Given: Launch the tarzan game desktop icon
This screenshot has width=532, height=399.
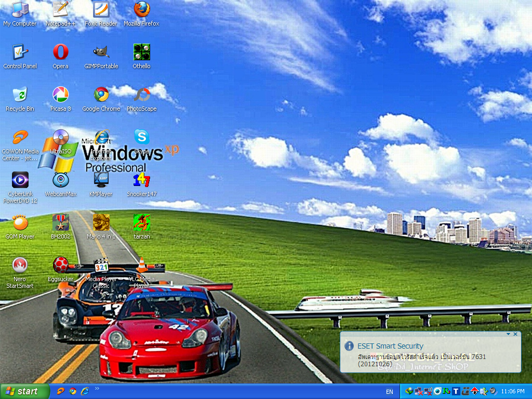Looking at the screenshot, I should point(141,227).
